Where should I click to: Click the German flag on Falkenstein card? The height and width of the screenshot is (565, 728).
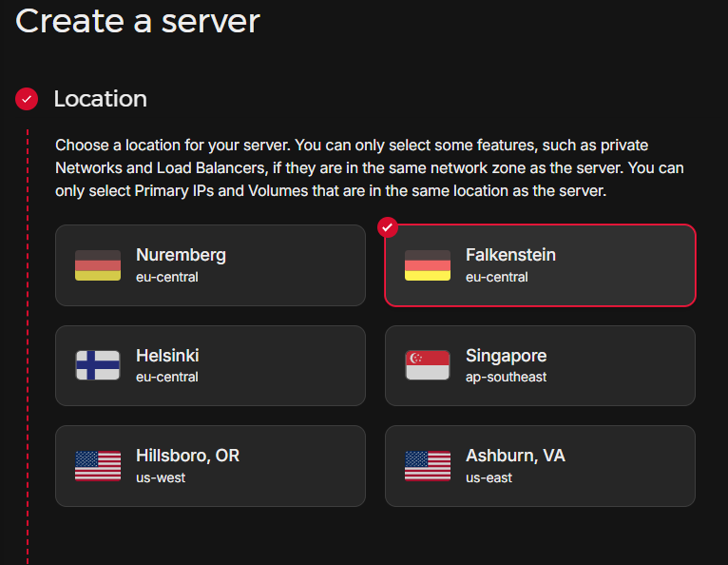pos(428,265)
